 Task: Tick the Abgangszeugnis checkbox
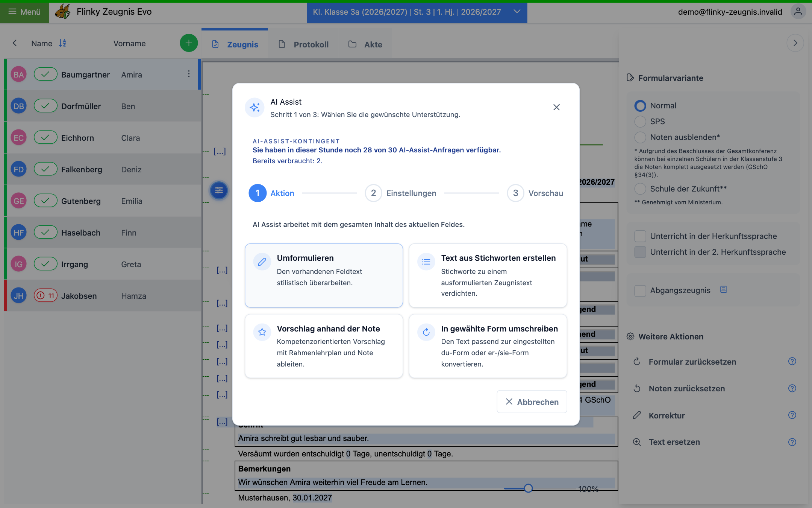640,291
